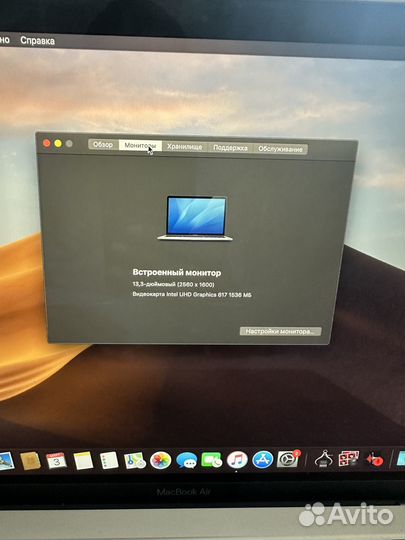Launch Calendar from the dock
The height and width of the screenshot is (540, 405).
pos(56,461)
